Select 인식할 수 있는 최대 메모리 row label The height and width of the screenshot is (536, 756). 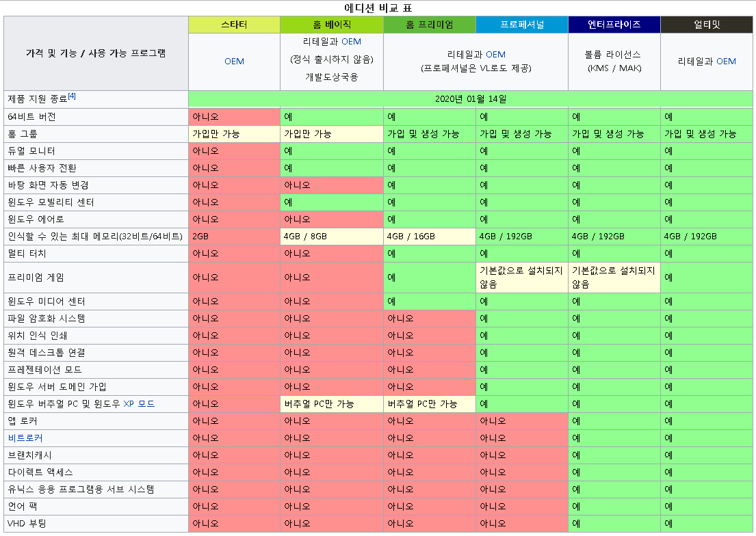(95, 237)
